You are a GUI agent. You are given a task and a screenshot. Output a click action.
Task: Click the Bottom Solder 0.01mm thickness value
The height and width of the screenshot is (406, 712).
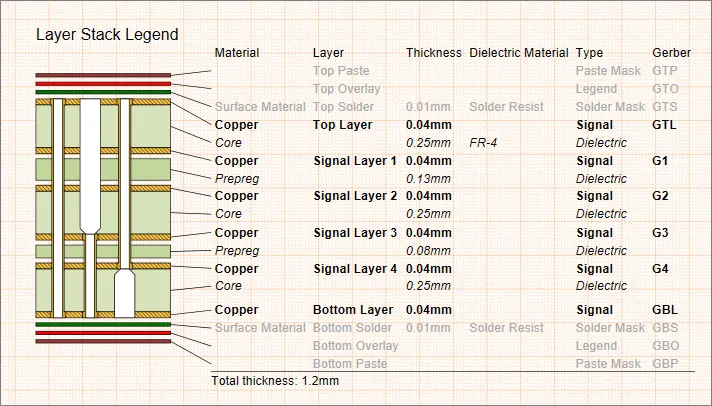coord(428,328)
